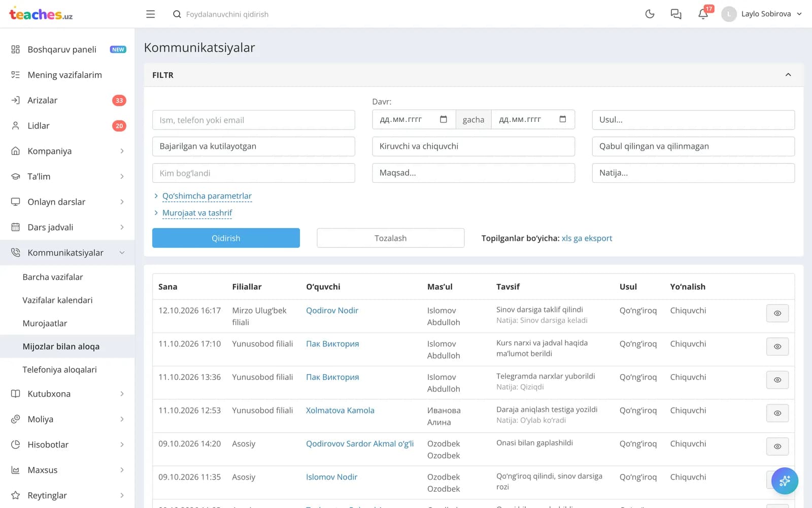
Task: Expand Dars jadvali section
Action: point(67,227)
